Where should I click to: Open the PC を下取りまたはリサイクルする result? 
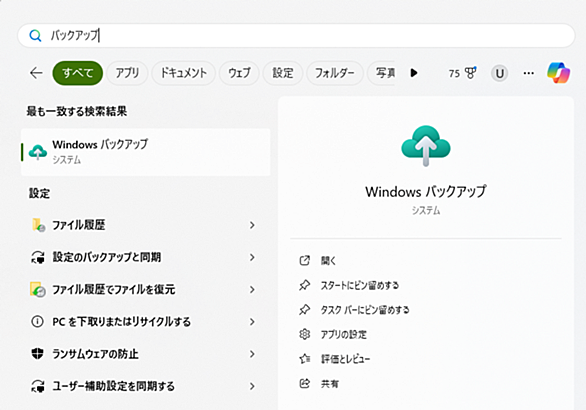coord(146,321)
